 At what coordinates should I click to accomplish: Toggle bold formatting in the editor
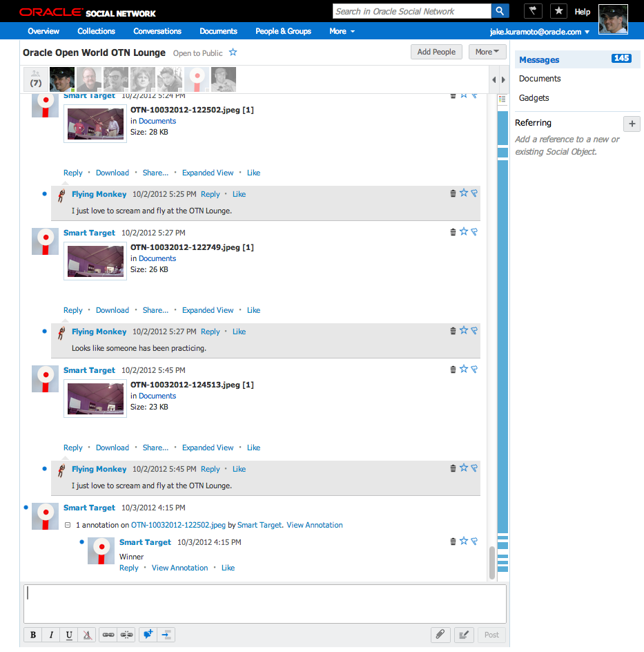(x=32, y=635)
